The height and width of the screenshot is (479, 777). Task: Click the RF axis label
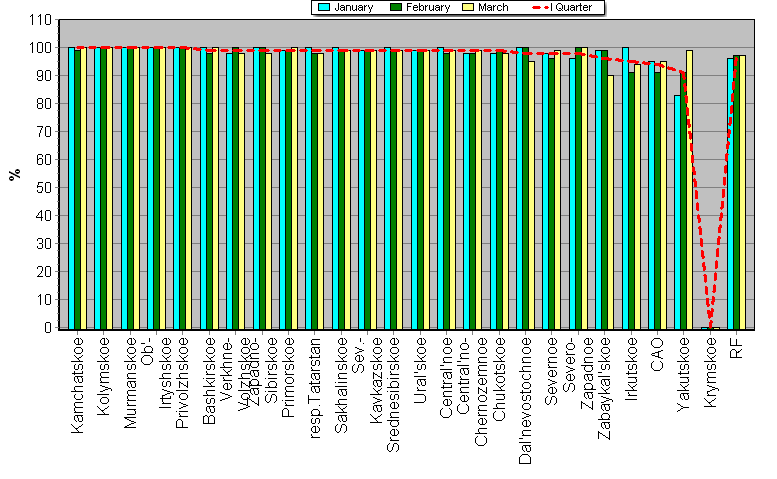pyautogui.click(x=736, y=348)
